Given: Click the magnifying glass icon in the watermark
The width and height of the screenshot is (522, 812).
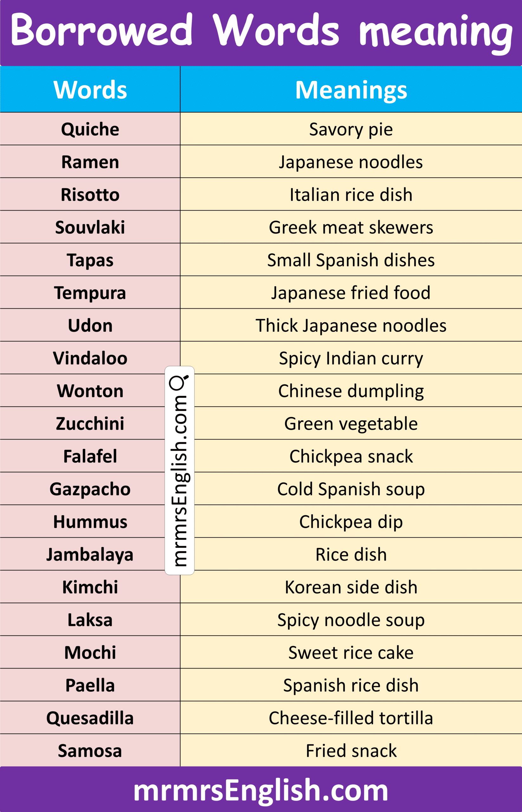Looking at the screenshot, I should pos(179,383).
